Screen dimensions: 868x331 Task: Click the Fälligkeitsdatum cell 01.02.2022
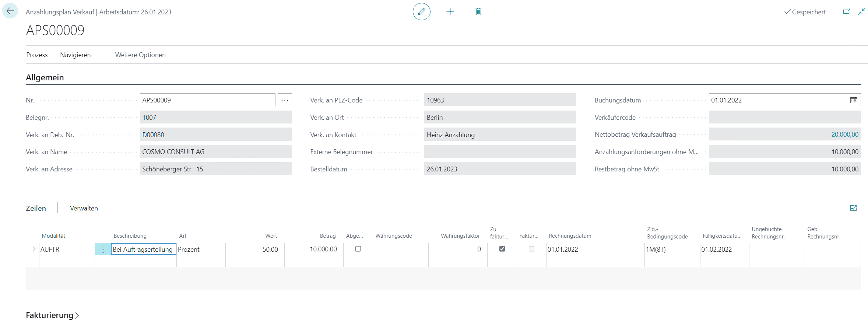click(724, 249)
